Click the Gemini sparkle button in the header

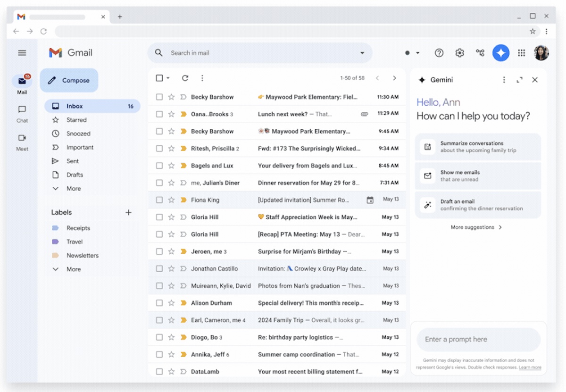pos(501,53)
